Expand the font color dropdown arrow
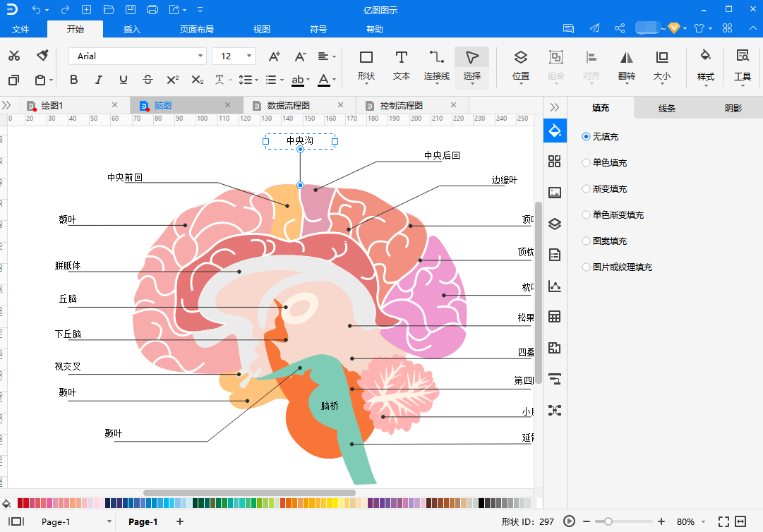 click(x=335, y=80)
